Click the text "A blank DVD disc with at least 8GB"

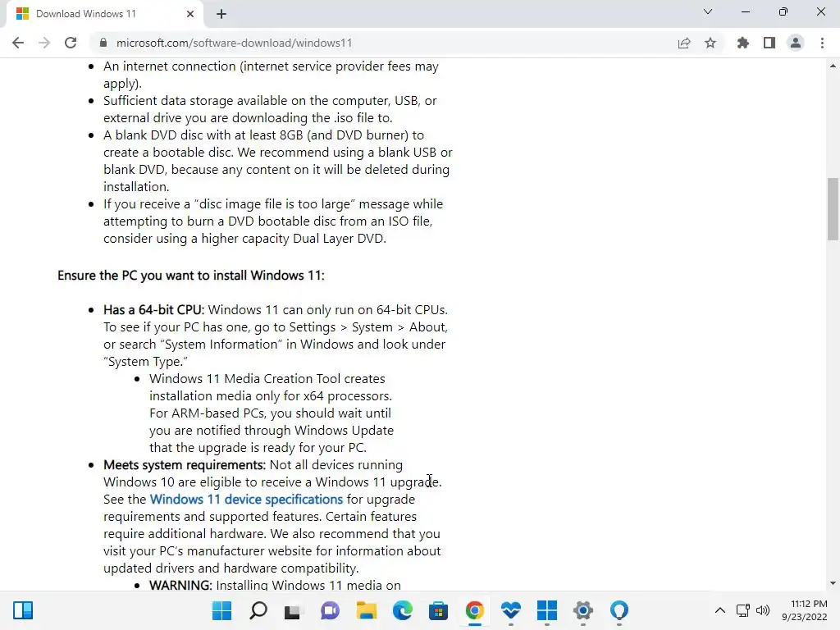[203, 135]
